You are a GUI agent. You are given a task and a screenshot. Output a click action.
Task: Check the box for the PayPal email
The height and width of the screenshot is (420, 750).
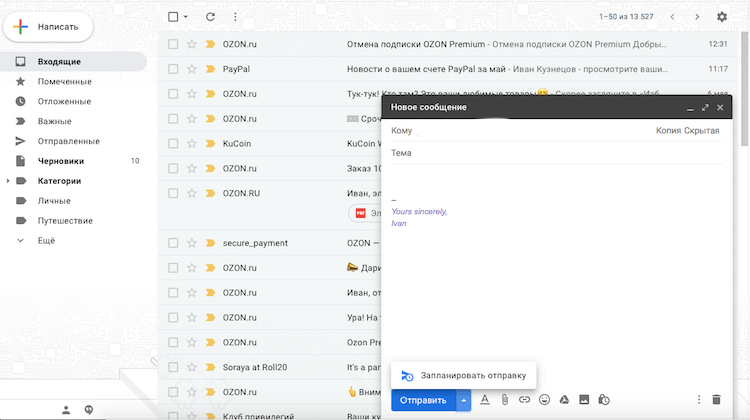(x=173, y=69)
